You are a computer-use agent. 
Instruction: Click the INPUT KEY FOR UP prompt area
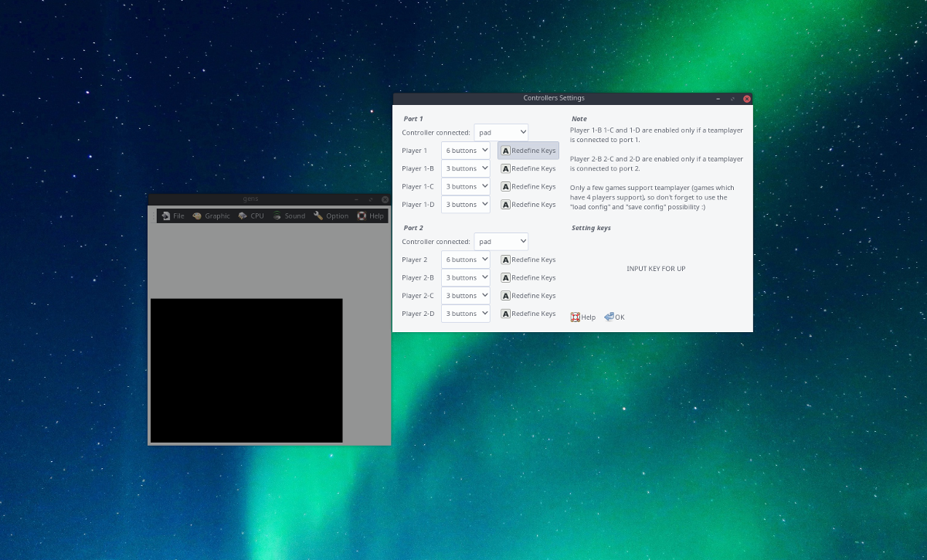(656, 269)
